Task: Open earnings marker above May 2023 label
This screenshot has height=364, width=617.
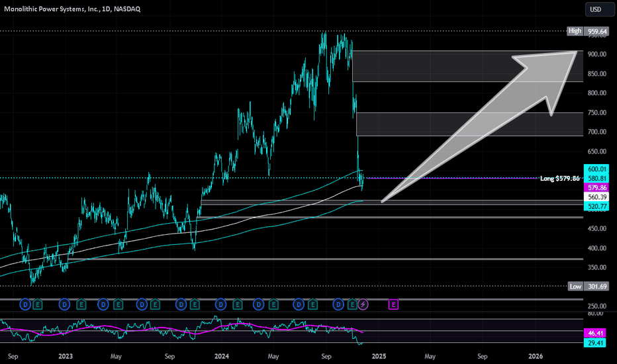Action: coord(118,304)
